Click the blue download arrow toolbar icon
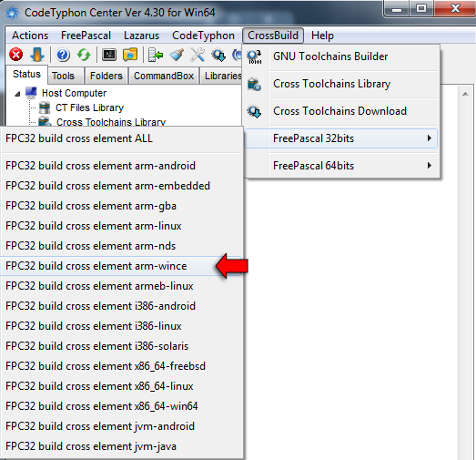 [x=37, y=55]
